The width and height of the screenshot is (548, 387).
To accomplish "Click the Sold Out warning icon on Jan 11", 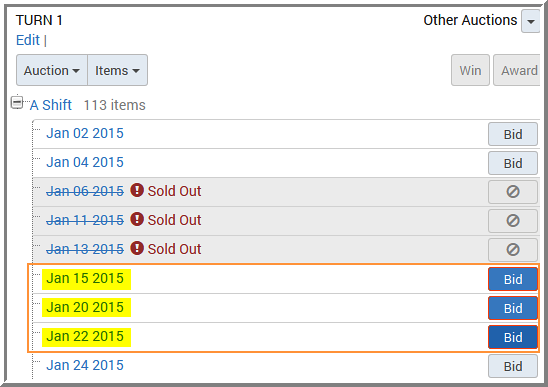I will click(x=137, y=220).
